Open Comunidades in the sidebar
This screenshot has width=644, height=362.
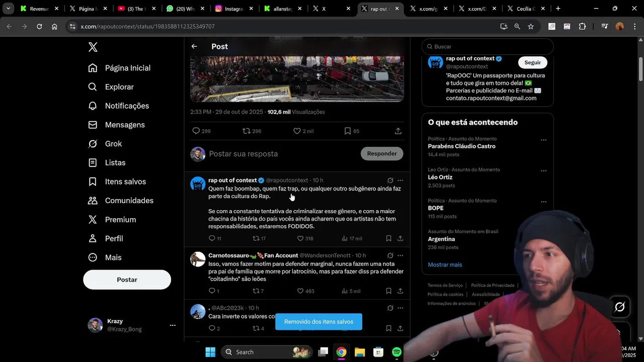(x=121, y=201)
